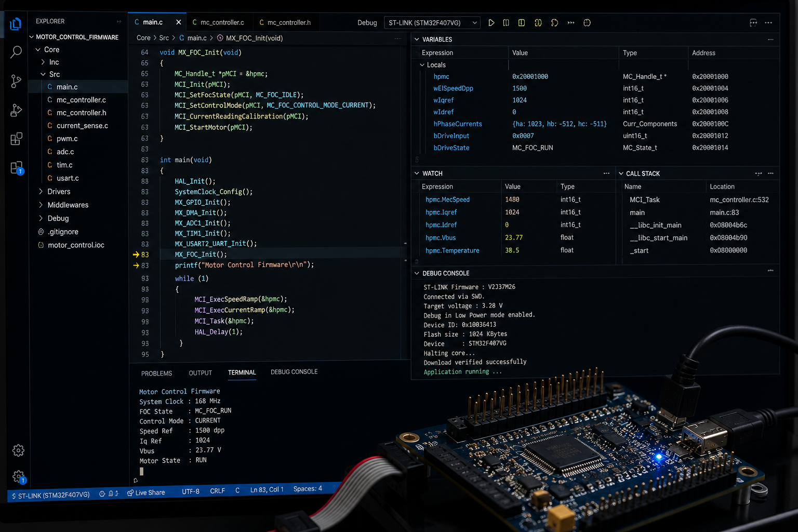Toggle the editor layout icon at top right
Viewport: 798px width, 532px height.
pyautogui.click(x=753, y=23)
